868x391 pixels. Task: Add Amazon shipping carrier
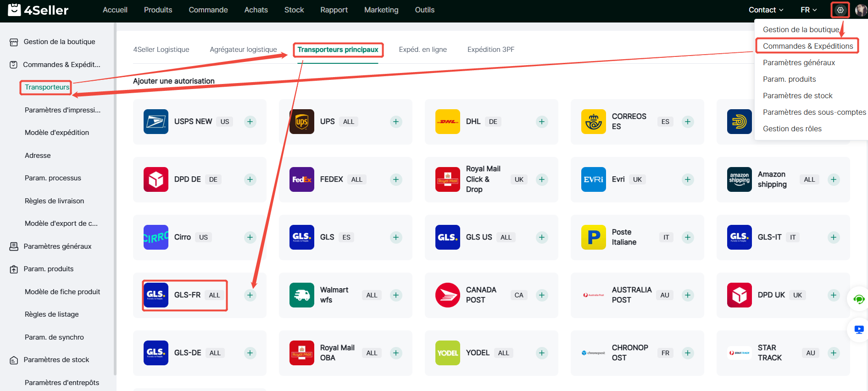[834, 179]
